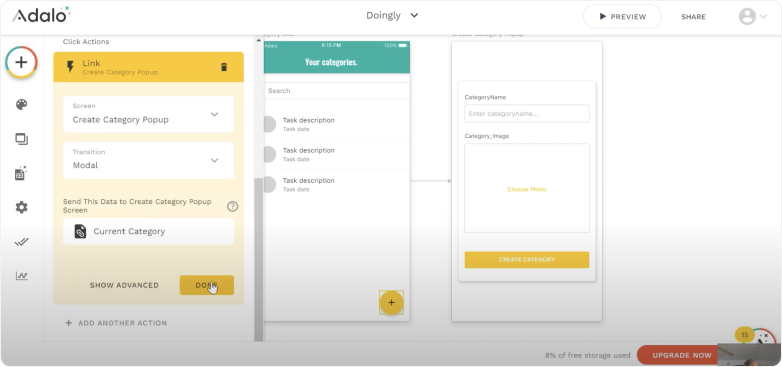
Task: Click the Done button
Action: [x=206, y=285]
